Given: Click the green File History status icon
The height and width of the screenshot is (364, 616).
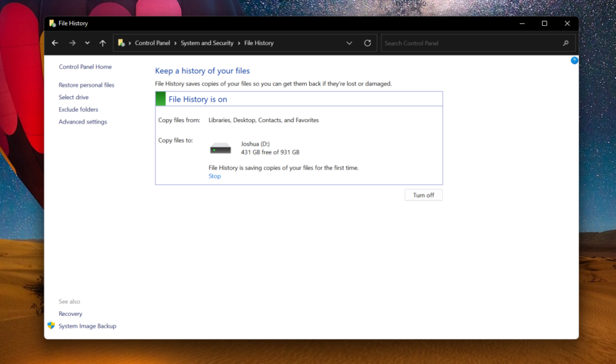Looking at the screenshot, I should (160, 98).
